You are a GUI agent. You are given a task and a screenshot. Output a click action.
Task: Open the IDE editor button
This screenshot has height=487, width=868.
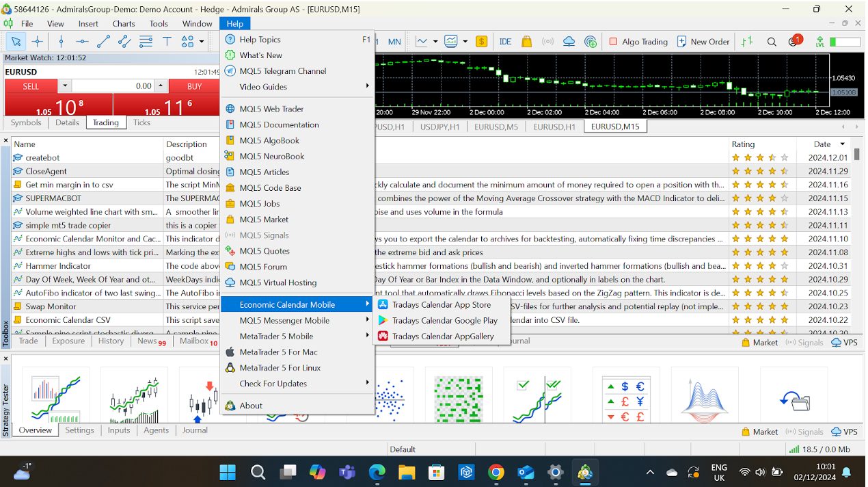tap(505, 42)
